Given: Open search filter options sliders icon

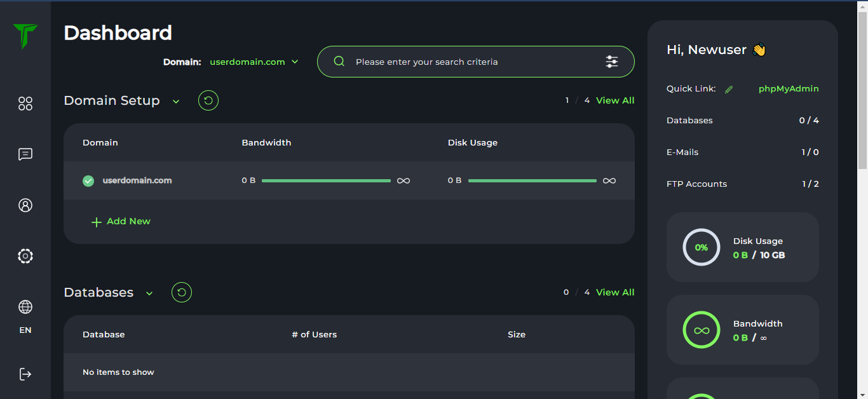Looking at the screenshot, I should (x=611, y=62).
